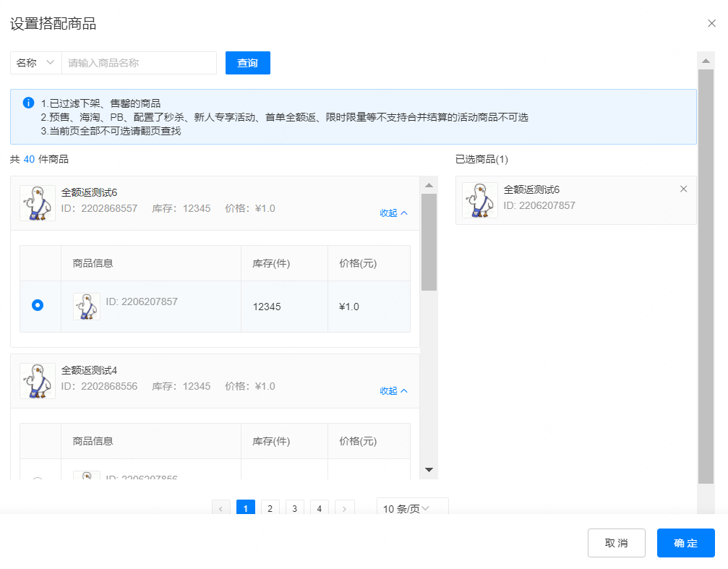Viewport: 728px width, 569px height.
Task: Go to next page using right arrow
Action: click(344, 508)
